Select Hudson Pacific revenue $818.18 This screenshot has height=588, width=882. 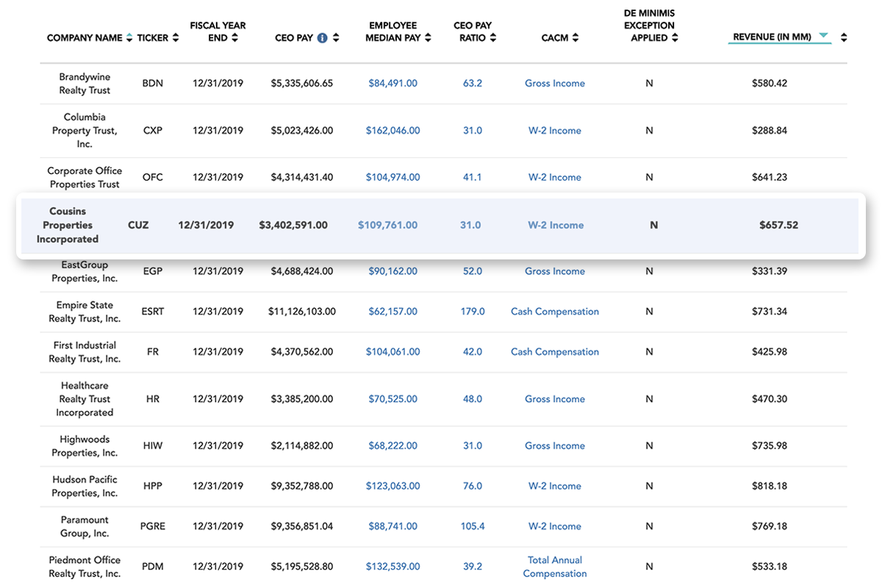coord(770,486)
